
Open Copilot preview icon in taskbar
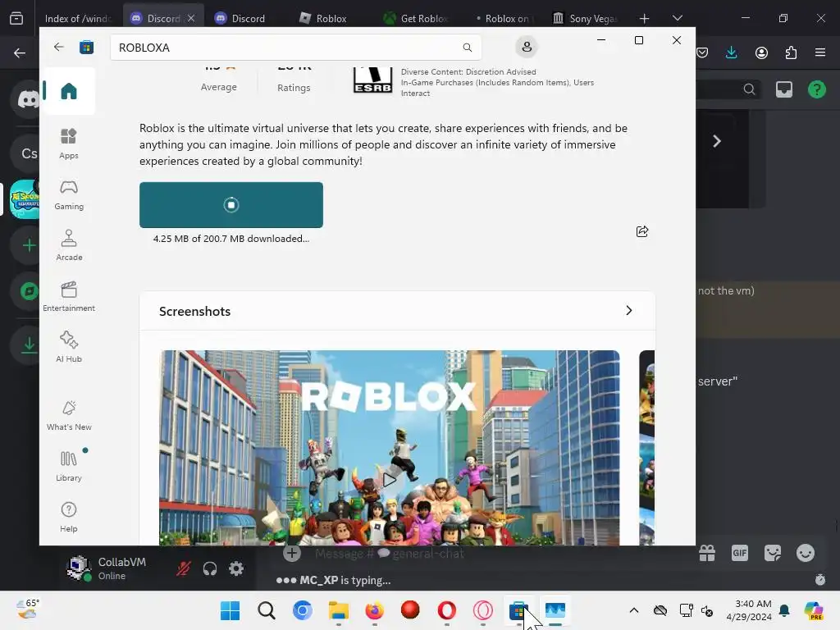[813, 610]
